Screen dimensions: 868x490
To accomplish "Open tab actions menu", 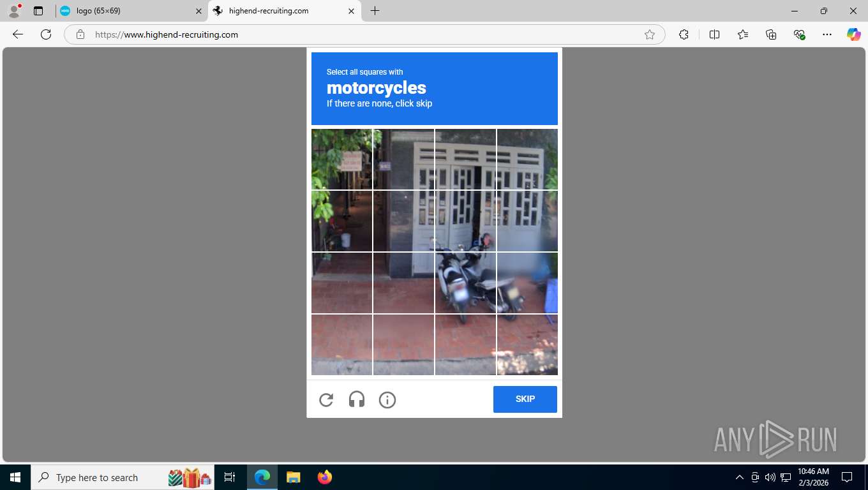I will tap(38, 11).
